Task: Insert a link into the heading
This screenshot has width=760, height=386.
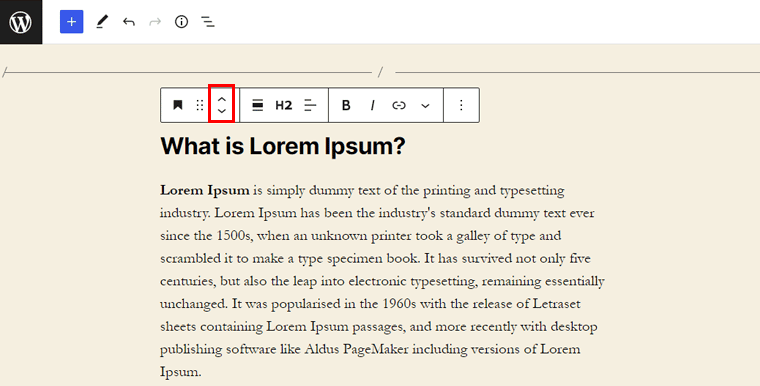Action: click(399, 105)
